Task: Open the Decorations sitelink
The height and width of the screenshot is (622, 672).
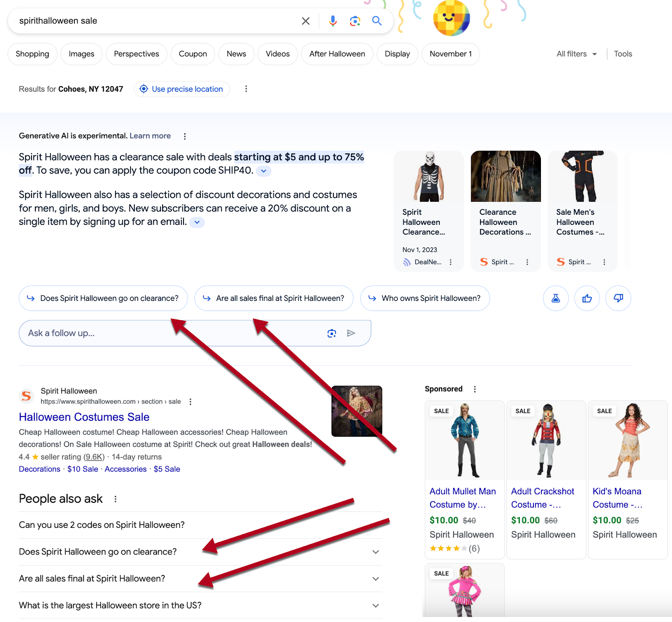Action: point(39,469)
